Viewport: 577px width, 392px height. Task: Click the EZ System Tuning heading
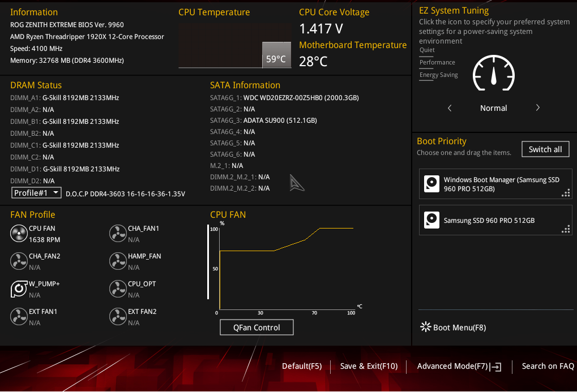coord(454,11)
